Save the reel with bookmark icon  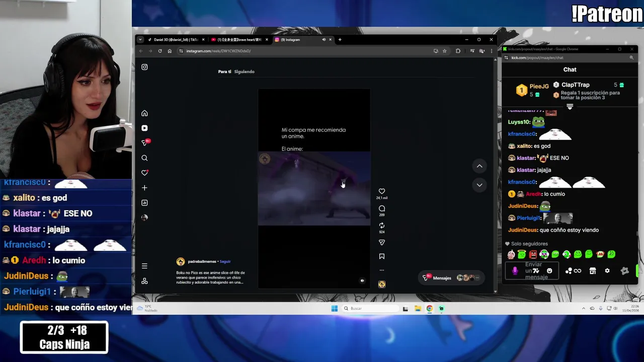pos(382,256)
